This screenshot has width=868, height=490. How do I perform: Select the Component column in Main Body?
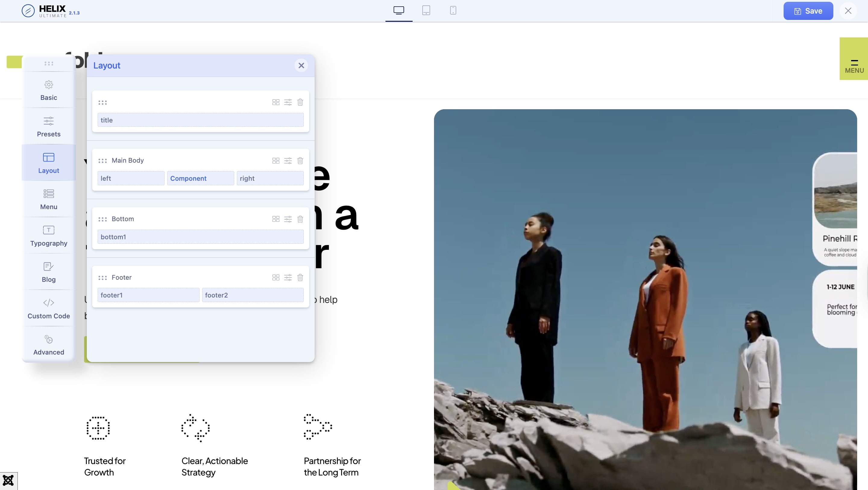click(200, 178)
